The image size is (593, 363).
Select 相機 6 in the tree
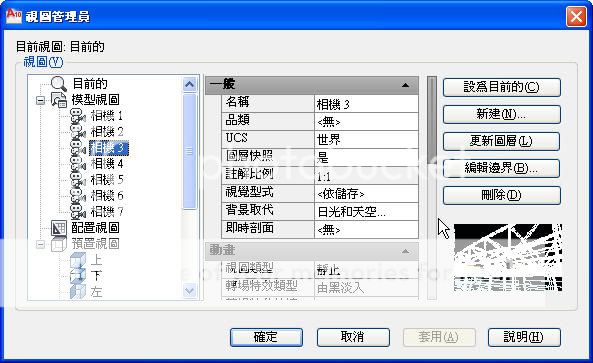[x=107, y=195]
